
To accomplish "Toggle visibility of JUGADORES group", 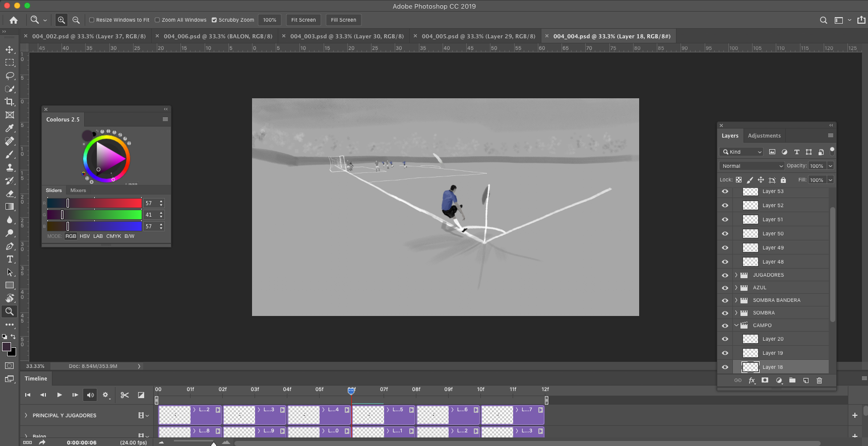I will 725,275.
